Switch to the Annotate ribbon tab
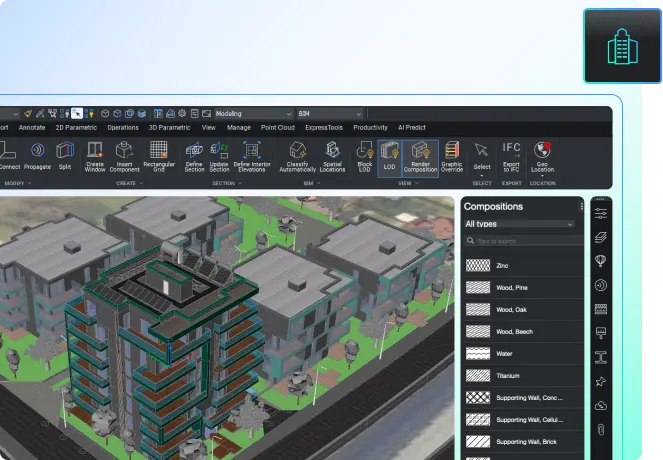The height and width of the screenshot is (460, 663). (x=32, y=127)
